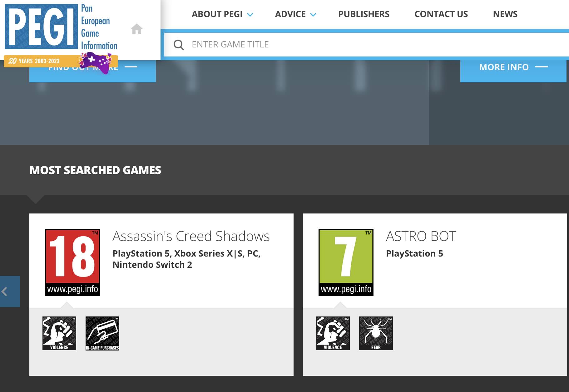Go to previous games with left arrow
The image size is (569, 392).
10,292
